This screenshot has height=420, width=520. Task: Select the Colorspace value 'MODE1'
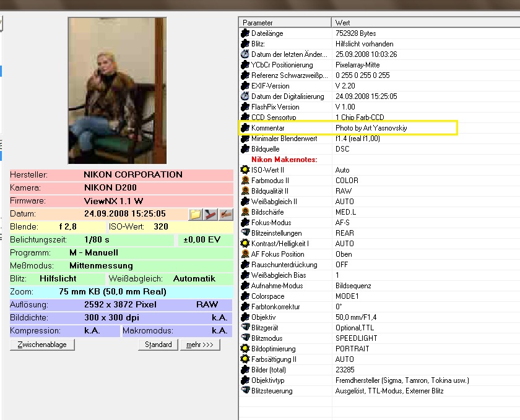tap(347, 296)
